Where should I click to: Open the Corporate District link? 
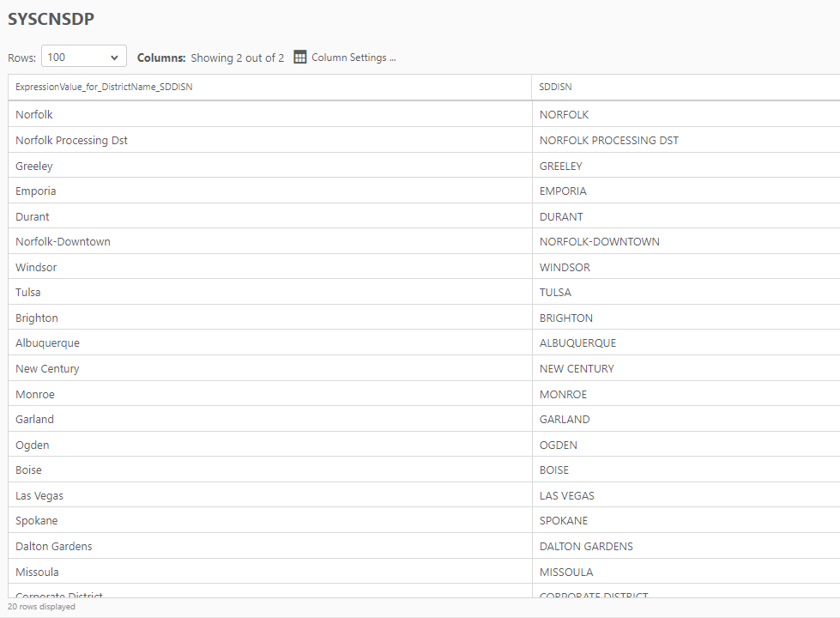[x=58, y=596]
